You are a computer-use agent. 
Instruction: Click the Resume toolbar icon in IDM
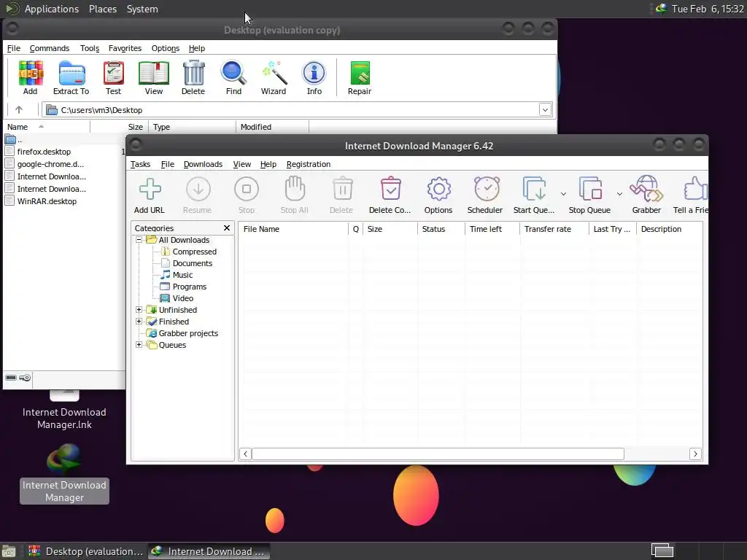[x=198, y=190]
